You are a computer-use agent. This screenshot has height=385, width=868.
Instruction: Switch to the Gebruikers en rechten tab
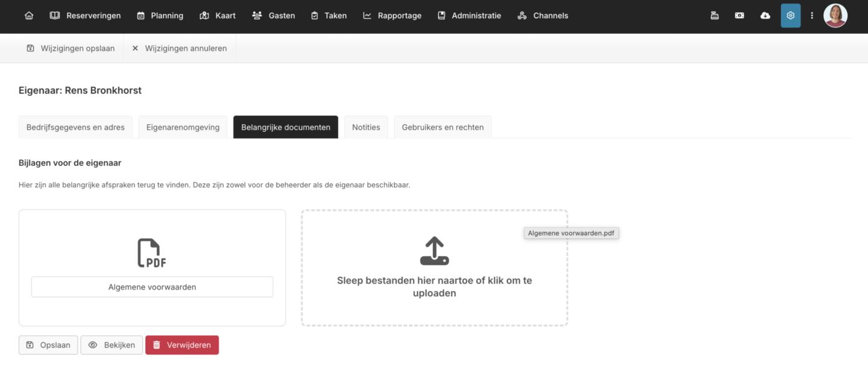click(442, 127)
